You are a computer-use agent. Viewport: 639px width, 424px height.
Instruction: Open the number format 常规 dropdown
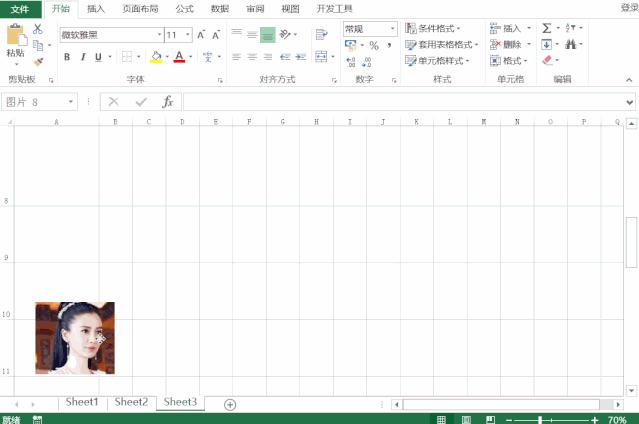(x=392, y=29)
